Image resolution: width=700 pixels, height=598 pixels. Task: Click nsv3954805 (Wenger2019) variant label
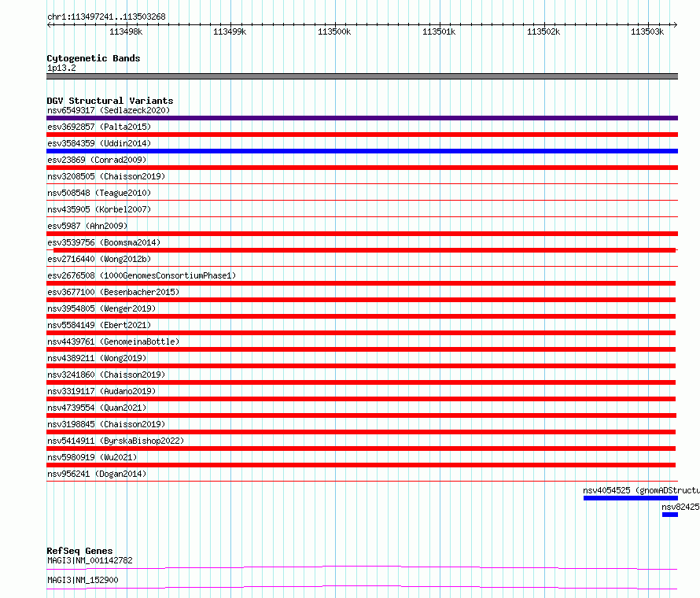click(101, 308)
